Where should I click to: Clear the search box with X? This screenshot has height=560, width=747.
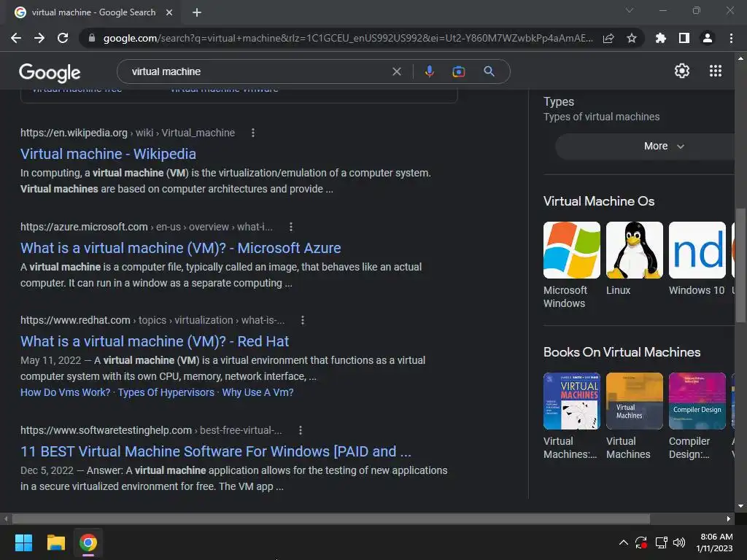click(x=396, y=71)
